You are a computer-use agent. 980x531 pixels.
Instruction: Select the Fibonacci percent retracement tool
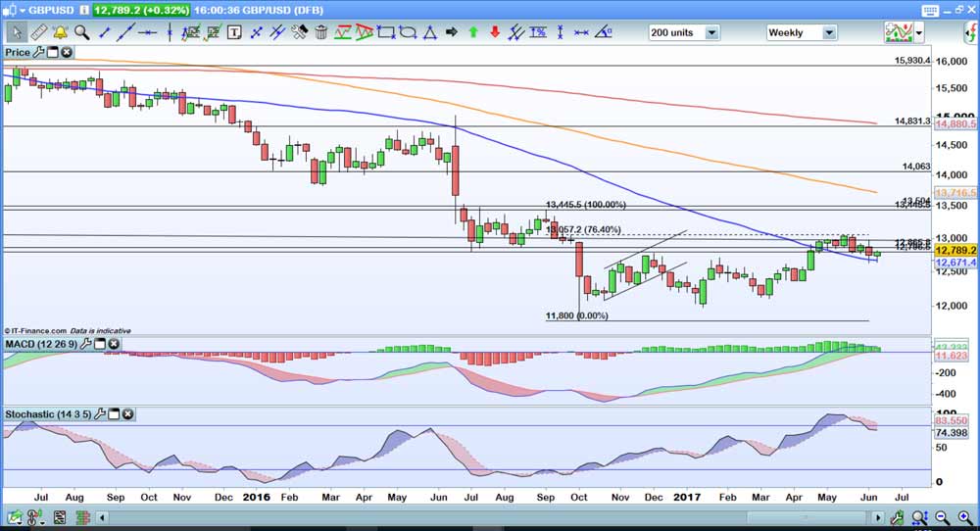[538, 32]
